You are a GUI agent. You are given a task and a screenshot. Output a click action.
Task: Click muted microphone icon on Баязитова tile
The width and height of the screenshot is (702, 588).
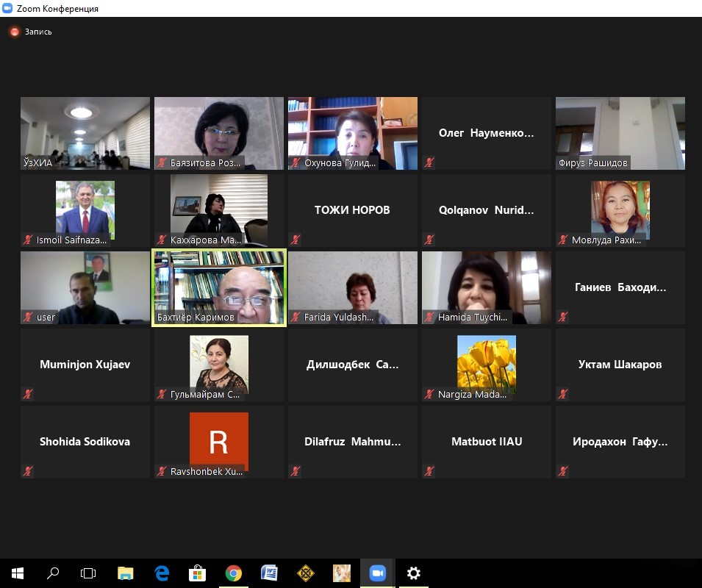162,162
